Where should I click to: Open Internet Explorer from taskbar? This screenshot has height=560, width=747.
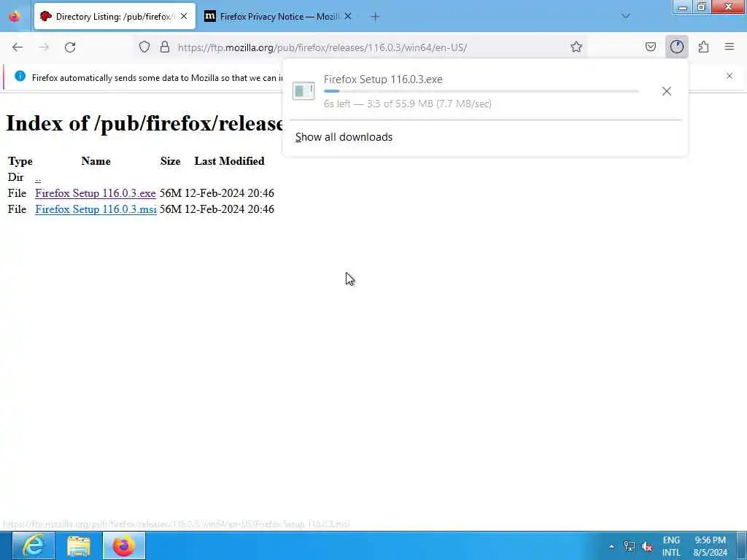coord(34,545)
